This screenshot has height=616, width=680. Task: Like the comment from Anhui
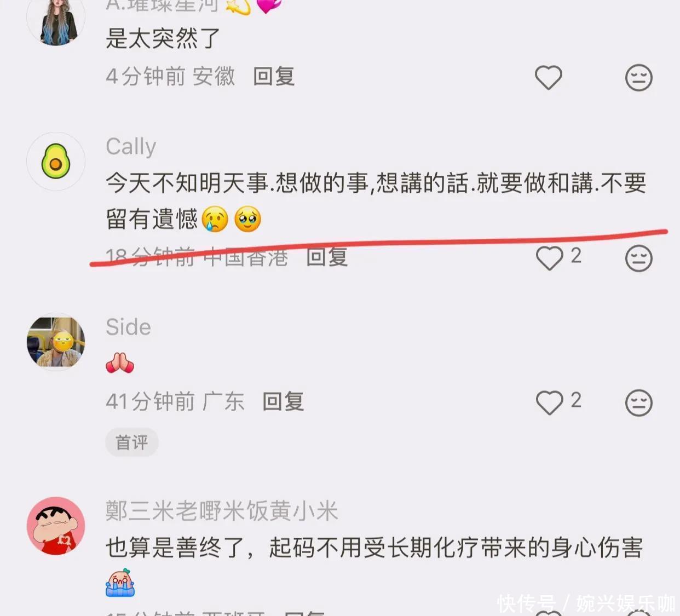tap(548, 77)
